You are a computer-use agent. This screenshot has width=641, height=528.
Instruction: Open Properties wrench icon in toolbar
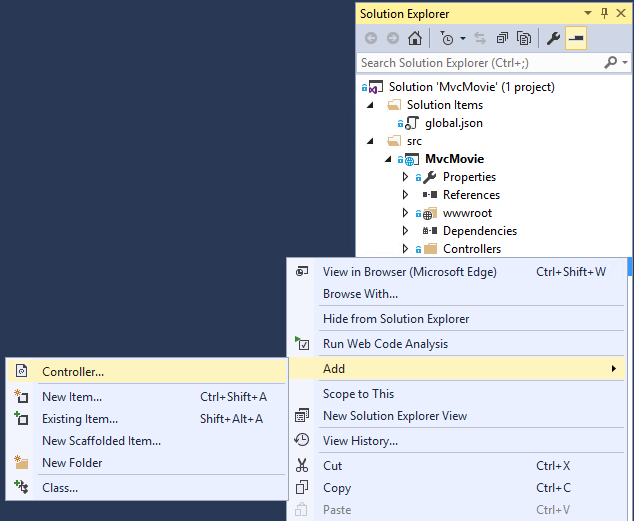[x=553, y=38]
